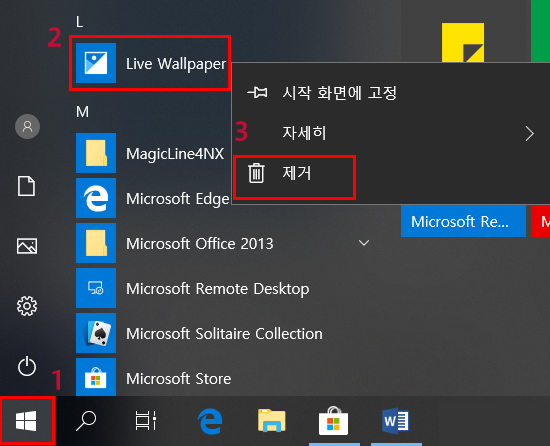Click the 'Microsoft Remote Desktop' label
550x446 pixels.
(217, 289)
